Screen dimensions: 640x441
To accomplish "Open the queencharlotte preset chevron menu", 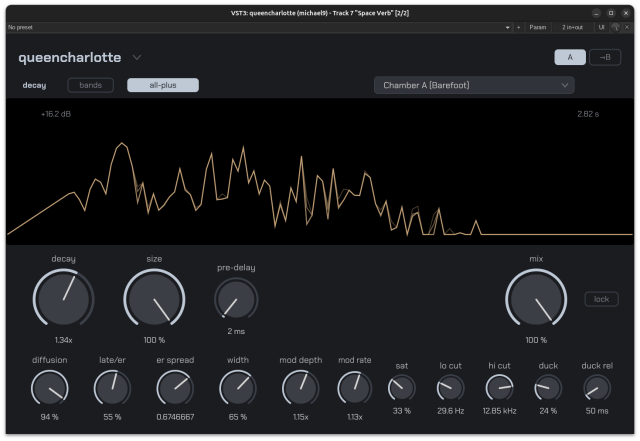I will tap(137, 58).
